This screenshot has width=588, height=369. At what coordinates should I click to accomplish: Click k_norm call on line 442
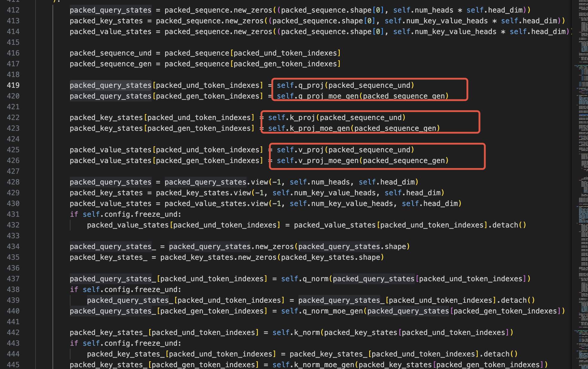(x=307, y=333)
